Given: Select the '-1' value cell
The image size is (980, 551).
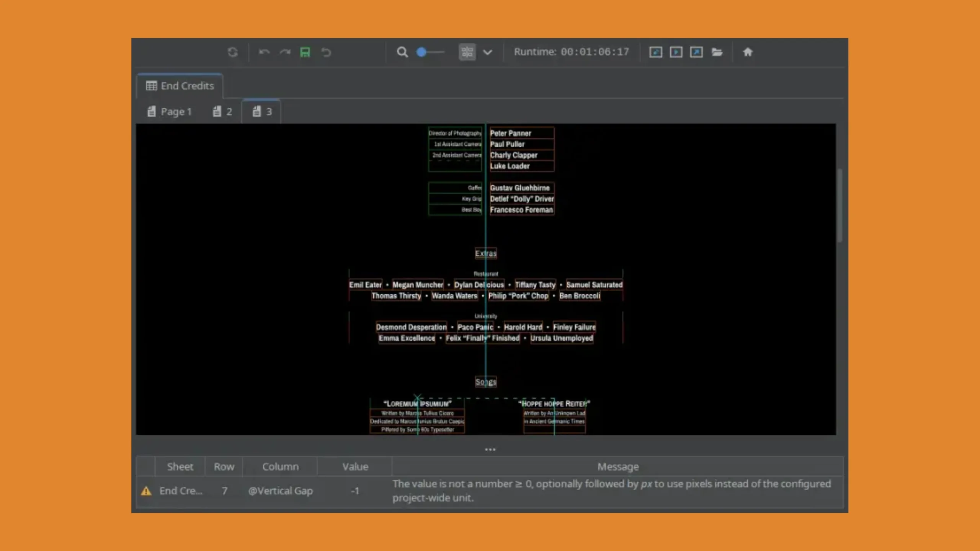Looking at the screenshot, I should click(355, 491).
